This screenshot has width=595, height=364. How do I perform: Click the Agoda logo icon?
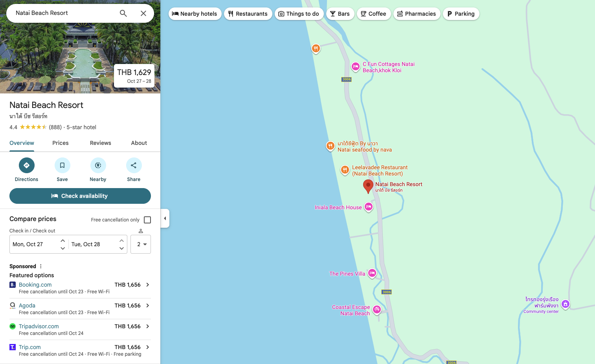(13, 305)
